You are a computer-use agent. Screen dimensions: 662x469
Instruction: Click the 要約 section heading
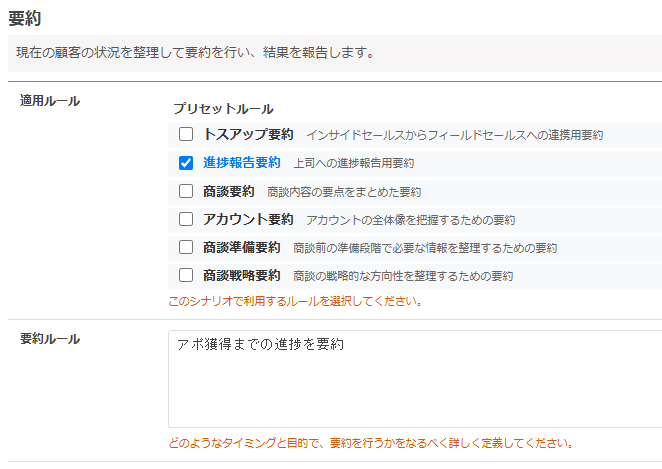[24, 17]
